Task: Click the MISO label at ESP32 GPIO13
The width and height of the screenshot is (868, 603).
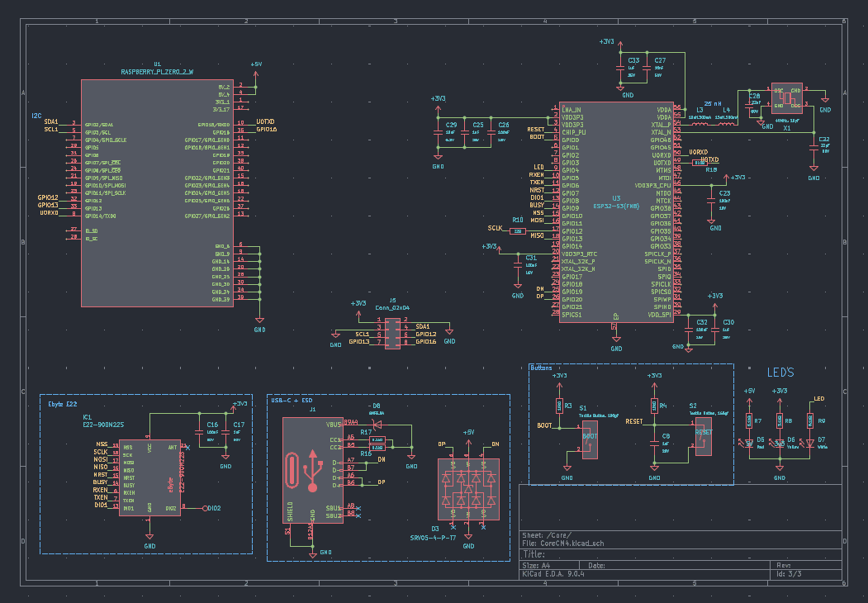Action: 537,235
